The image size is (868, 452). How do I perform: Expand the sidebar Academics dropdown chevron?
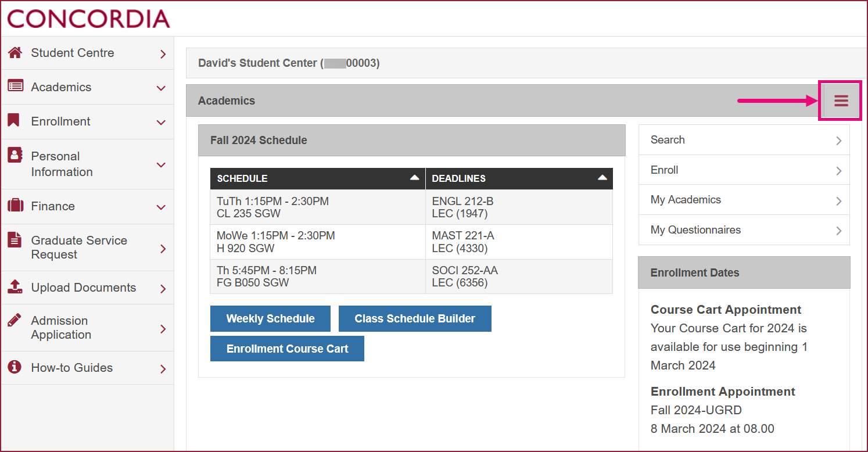[x=162, y=88]
